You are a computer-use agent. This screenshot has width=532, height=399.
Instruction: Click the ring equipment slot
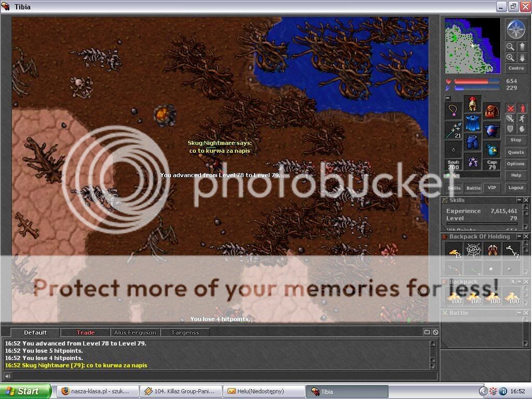453,149
